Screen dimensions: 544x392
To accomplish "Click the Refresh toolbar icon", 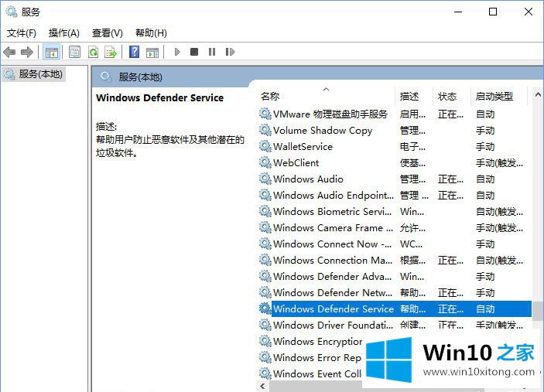I will (94, 53).
